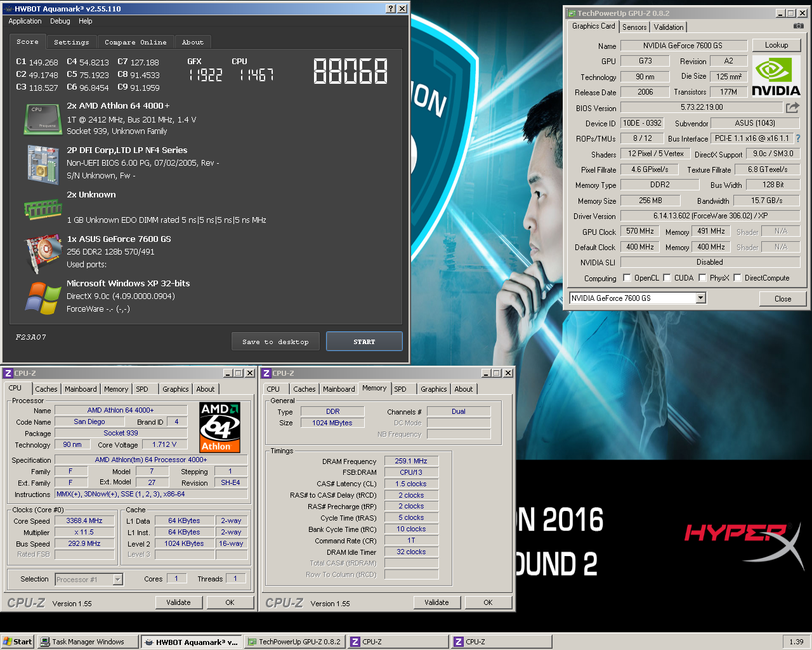Click the Bus Speed 292.9 MHz value
Image resolution: width=812 pixels, height=650 pixels.
point(84,543)
